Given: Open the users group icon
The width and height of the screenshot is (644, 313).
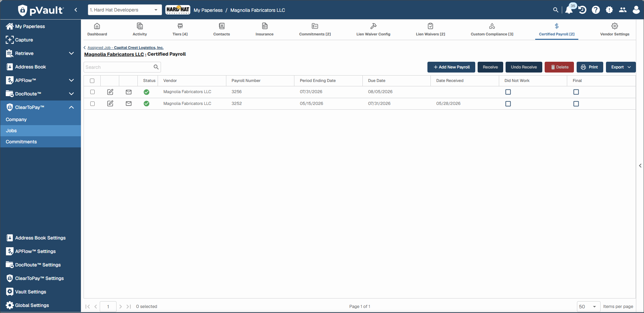Looking at the screenshot, I should (x=623, y=10).
